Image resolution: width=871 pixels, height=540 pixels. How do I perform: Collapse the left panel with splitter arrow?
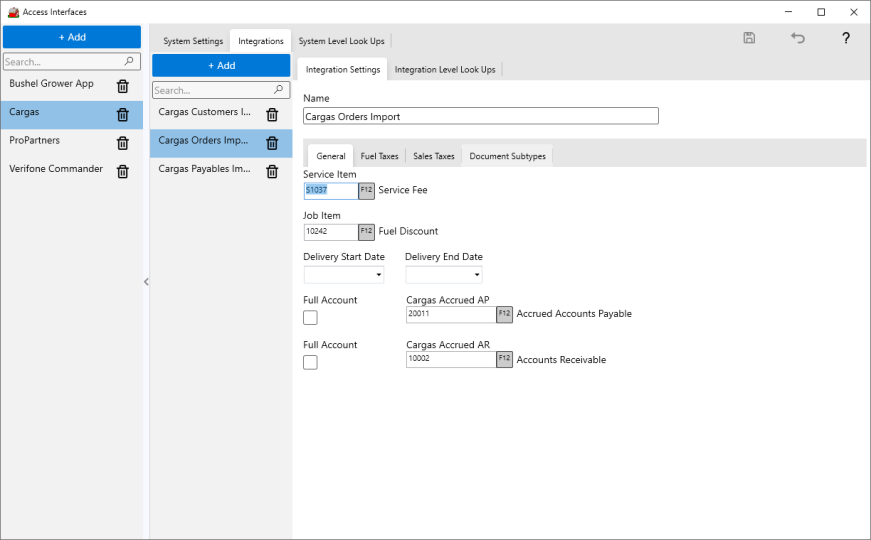tap(146, 282)
